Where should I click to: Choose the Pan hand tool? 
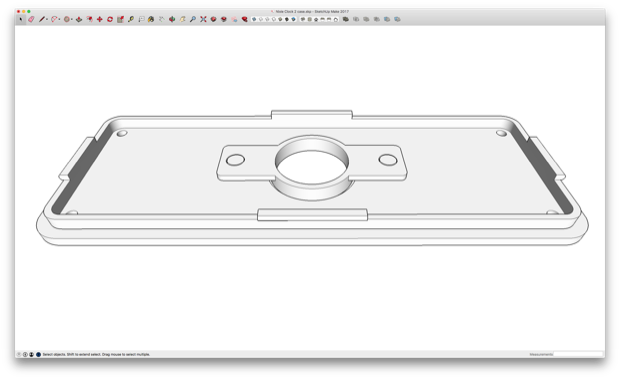[182, 19]
